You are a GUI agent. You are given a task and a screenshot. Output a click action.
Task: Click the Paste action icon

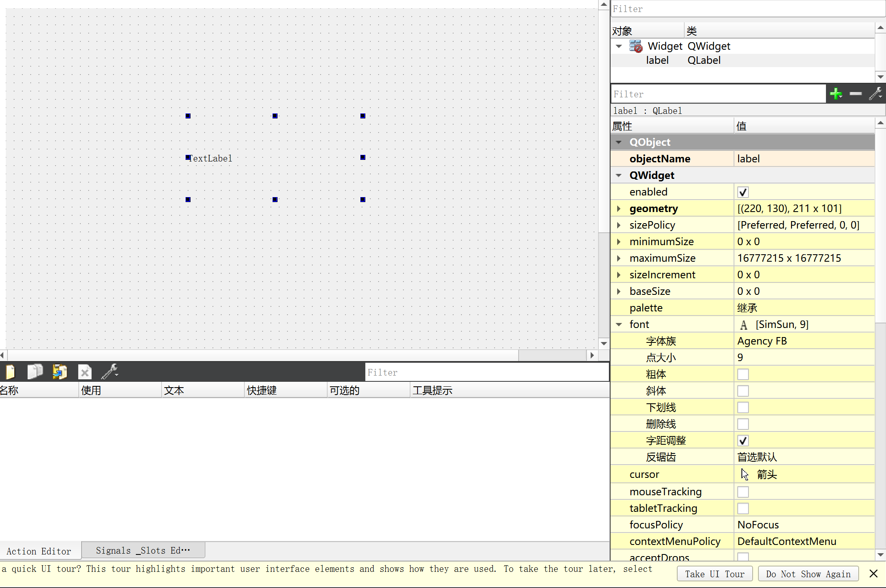60,372
